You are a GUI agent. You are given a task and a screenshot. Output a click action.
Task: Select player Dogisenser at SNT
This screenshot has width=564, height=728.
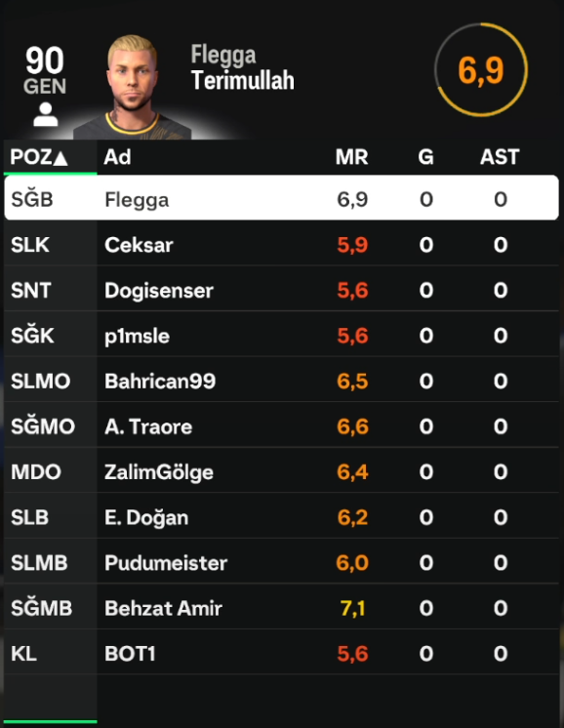coord(281,290)
